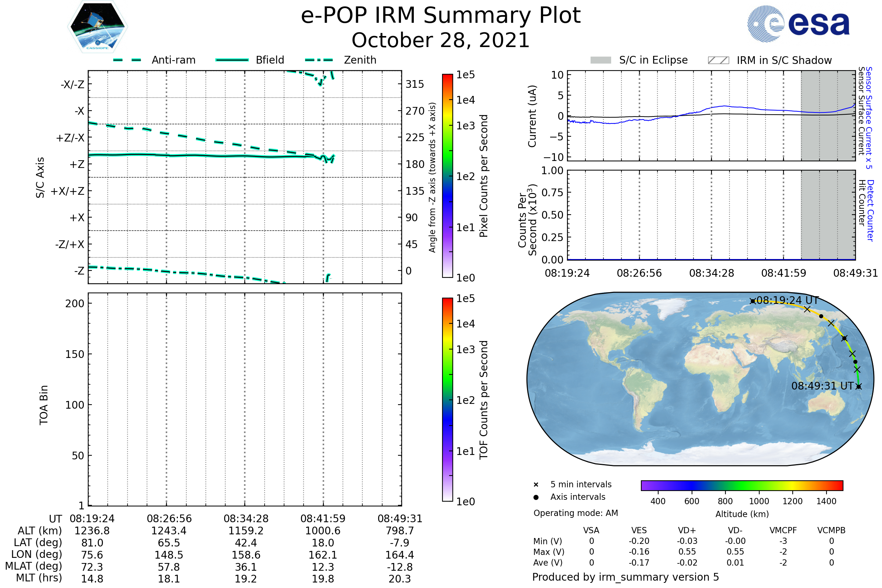
Task: Click the Sensor Surface Current x 5 label
Action: 868,118
